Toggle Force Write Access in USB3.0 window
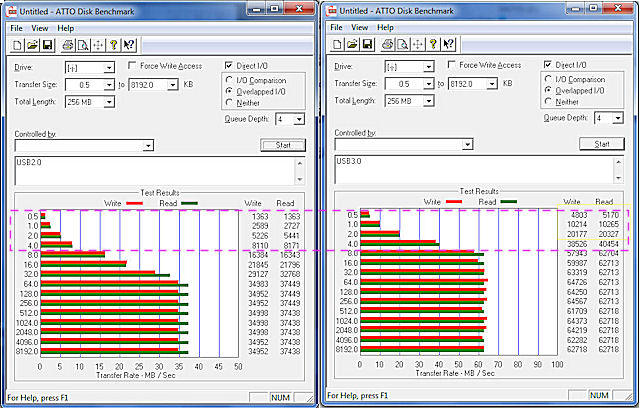 pos(451,65)
